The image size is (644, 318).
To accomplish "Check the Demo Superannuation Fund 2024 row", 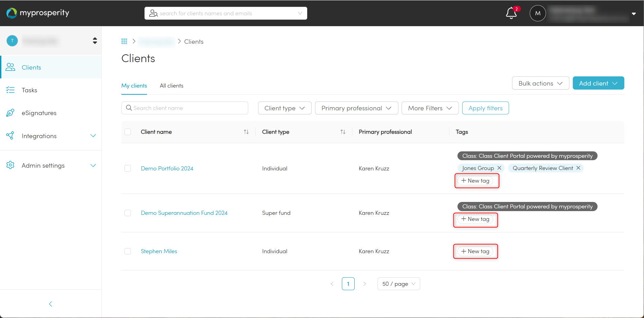I will tap(128, 213).
